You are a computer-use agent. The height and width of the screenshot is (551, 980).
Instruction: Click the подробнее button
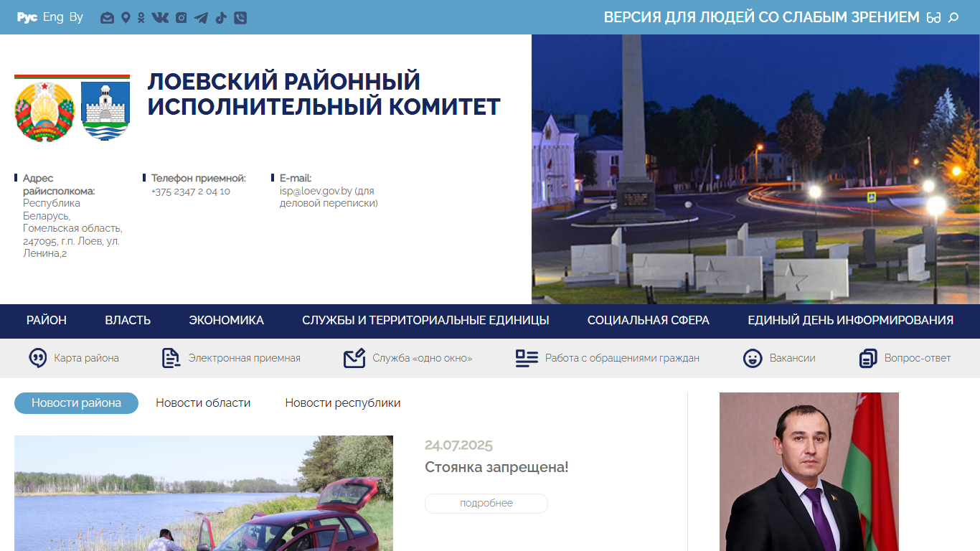click(486, 504)
